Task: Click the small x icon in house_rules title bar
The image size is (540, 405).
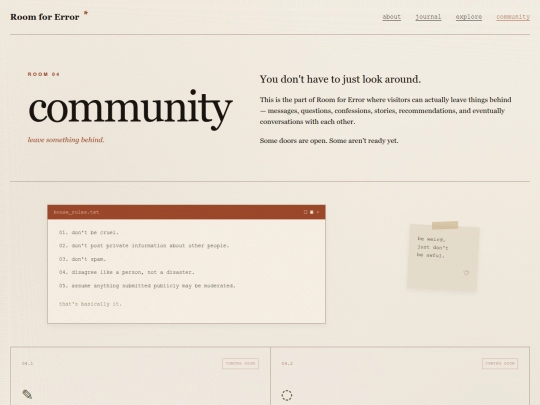Action: pos(318,212)
